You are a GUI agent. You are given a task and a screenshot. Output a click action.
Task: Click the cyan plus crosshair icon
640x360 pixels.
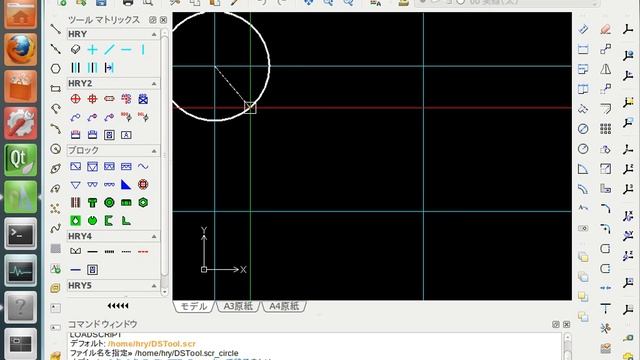[93, 49]
